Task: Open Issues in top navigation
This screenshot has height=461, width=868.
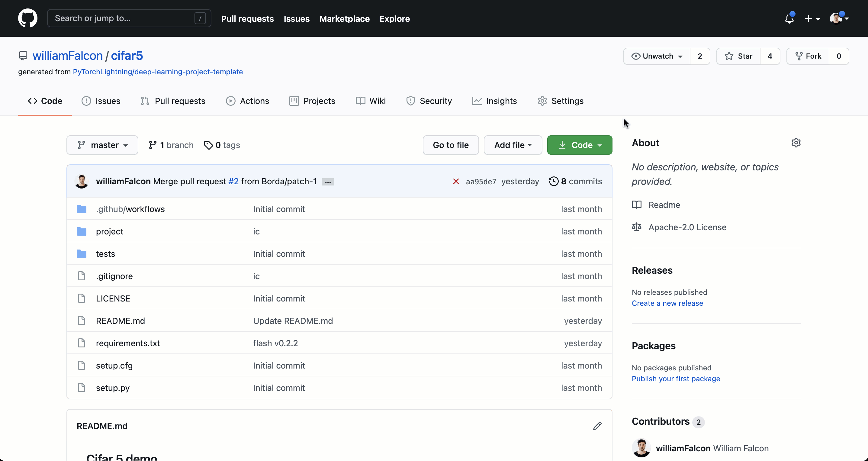Action: pyautogui.click(x=297, y=18)
